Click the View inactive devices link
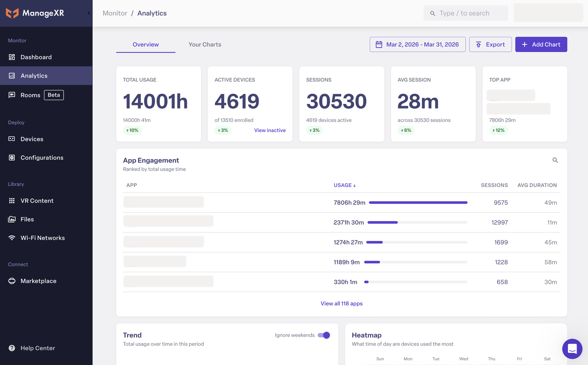Image resolution: width=588 pixels, height=365 pixels. tap(270, 130)
